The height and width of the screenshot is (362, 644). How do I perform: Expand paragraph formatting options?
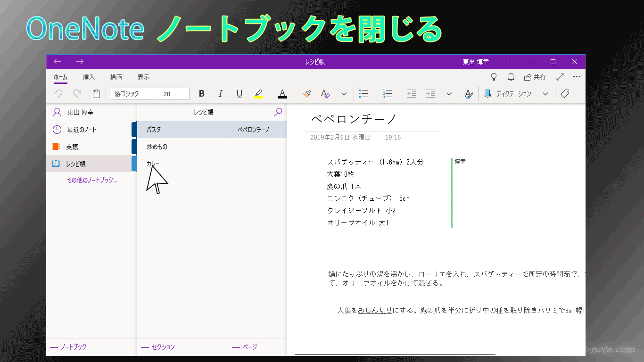click(x=449, y=94)
